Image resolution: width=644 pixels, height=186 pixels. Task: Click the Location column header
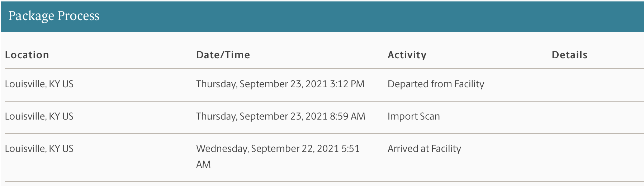[27, 55]
